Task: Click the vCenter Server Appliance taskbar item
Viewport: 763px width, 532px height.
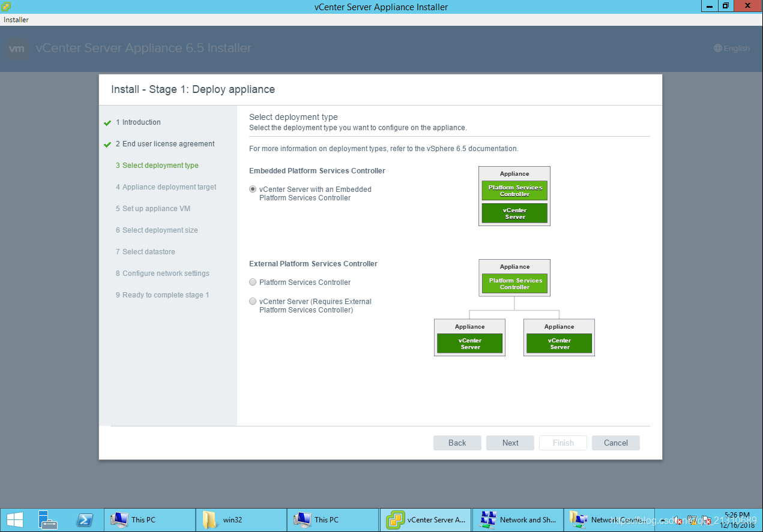Action: pos(426,520)
